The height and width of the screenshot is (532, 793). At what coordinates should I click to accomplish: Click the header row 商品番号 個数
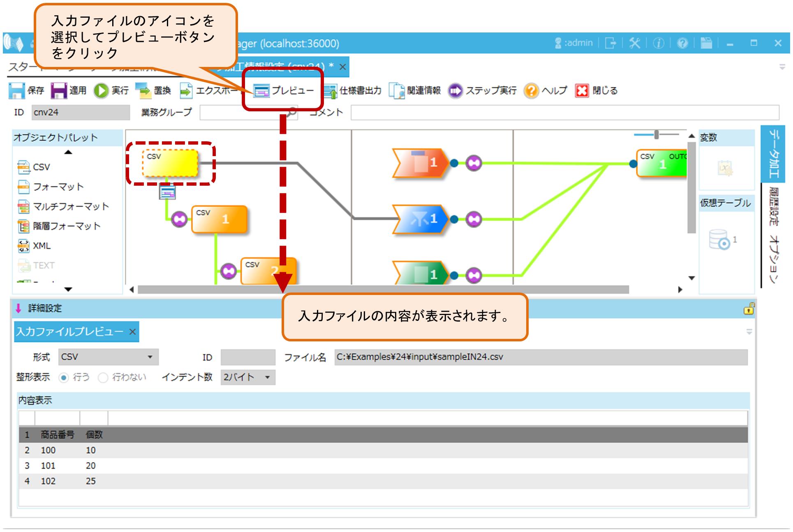pos(383,435)
